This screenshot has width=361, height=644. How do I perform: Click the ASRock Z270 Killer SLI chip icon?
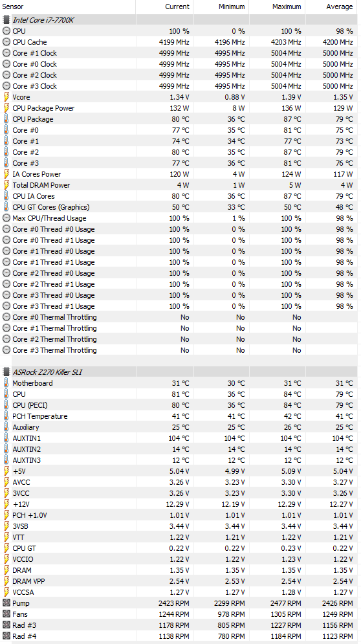coord(6,372)
